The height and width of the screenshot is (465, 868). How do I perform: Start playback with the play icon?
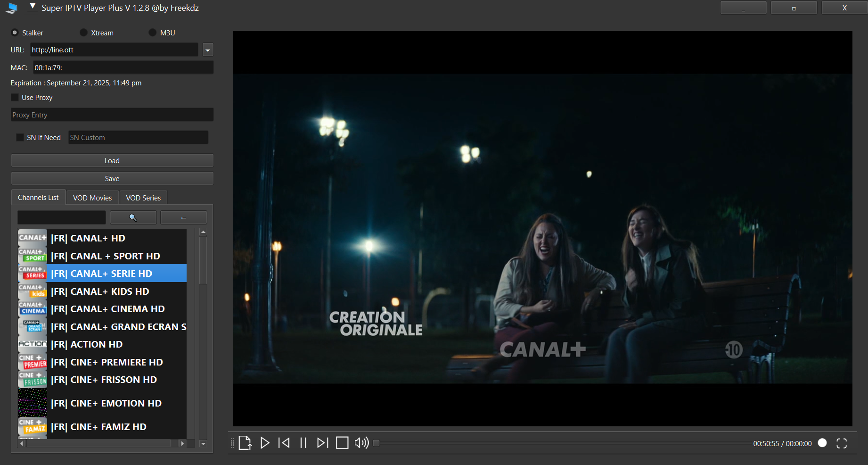(x=265, y=443)
